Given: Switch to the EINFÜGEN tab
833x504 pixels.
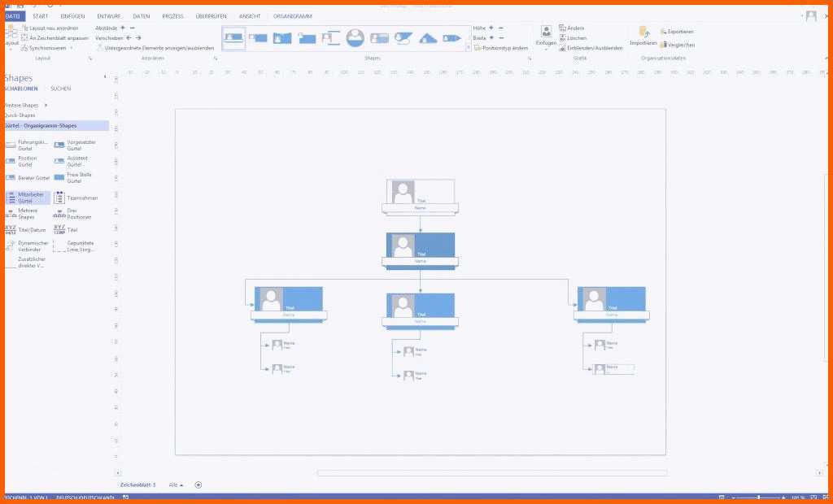Looking at the screenshot, I should click(72, 16).
